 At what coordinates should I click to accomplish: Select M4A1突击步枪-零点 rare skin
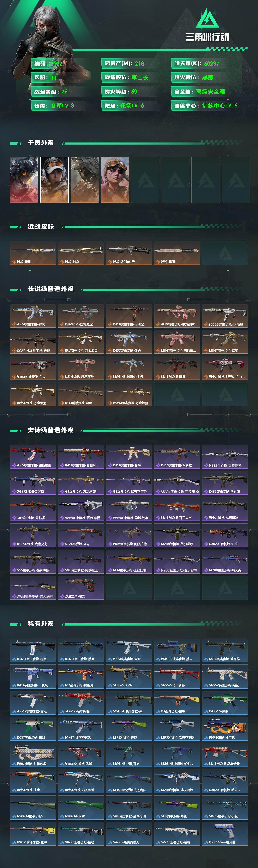coord(33,650)
